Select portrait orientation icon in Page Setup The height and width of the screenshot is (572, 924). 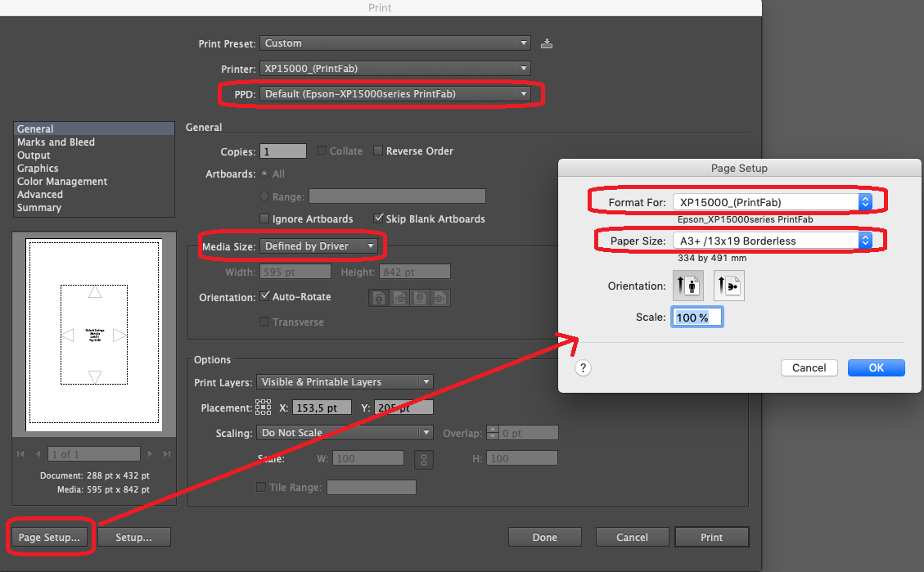[x=688, y=286]
